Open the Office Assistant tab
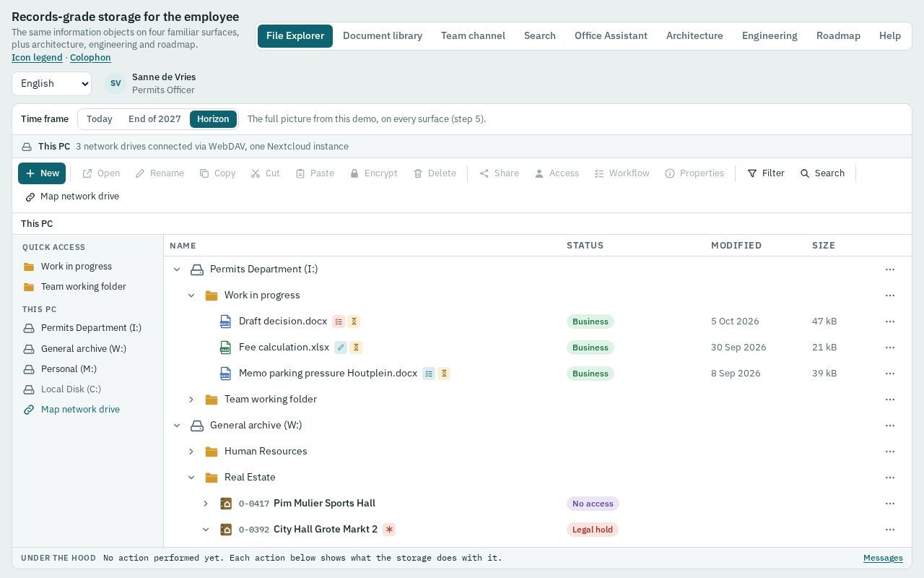The width and height of the screenshot is (924, 578). (611, 36)
